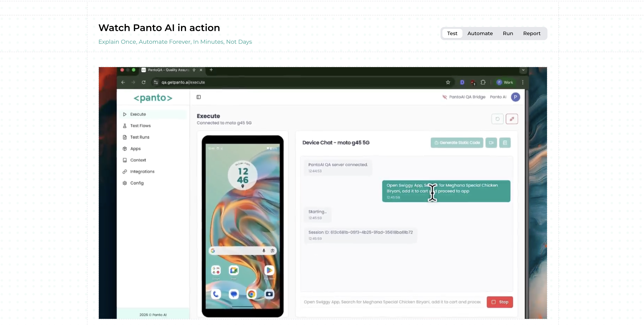Click the red disconnect device icon
Image resolution: width=644 pixels, height=325 pixels.
(512, 119)
